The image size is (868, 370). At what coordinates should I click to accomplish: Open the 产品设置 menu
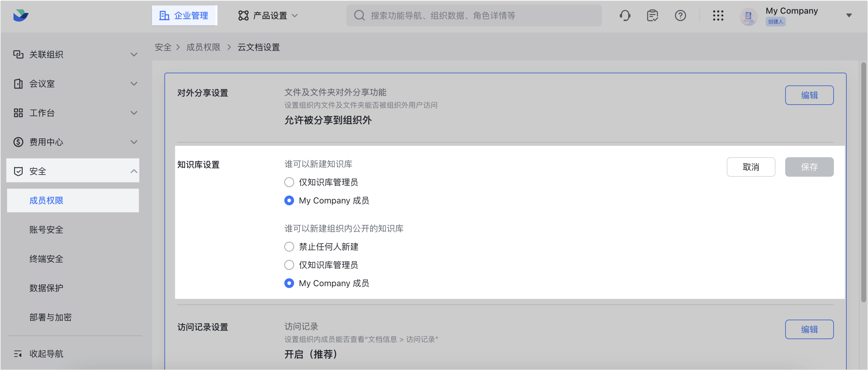click(x=268, y=16)
